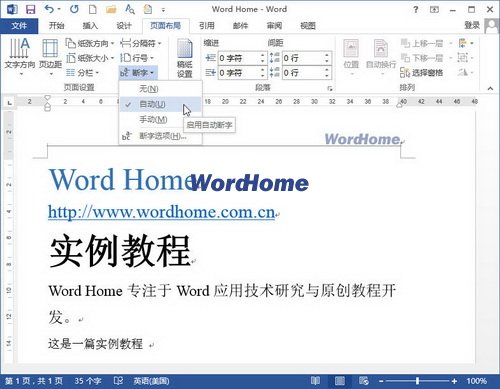Click the zoom slider handle
Image resolution: width=500 pixels, height=389 pixels.
[417, 381]
